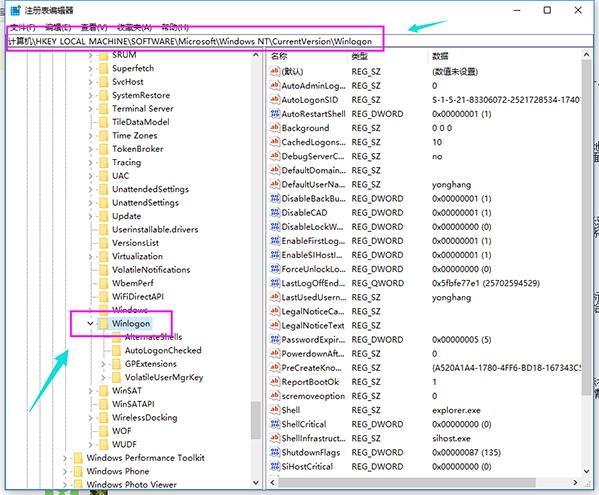The image size is (599, 495).
Task: Click the DWORD icon beside ShellCritical
Action: (274, 424)
